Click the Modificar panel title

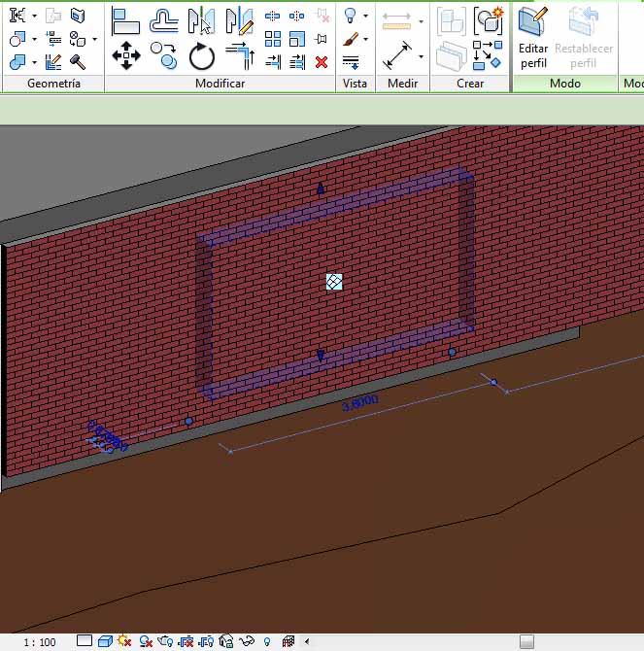coord(220,84)
